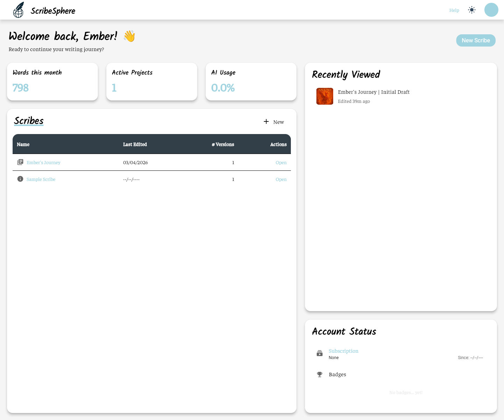This screenshot has height=420, width=504.
Task: Click Open in the Sample Scribe row
Action: pyautogui.click(x=281, y=179)
